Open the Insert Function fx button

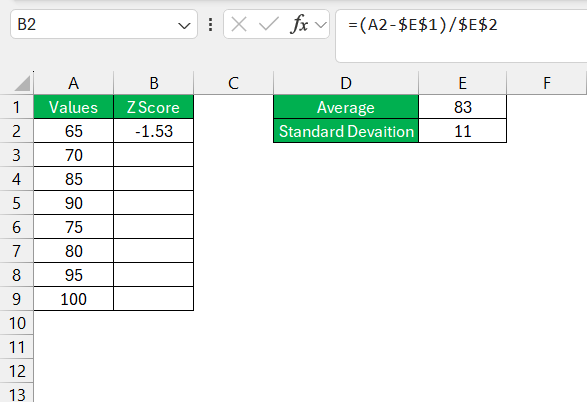(299, 25)
